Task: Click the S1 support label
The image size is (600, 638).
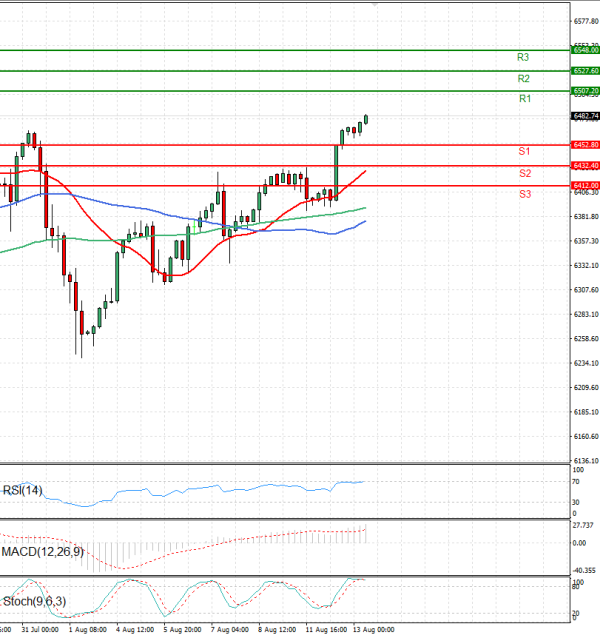Action: (x=524, y=152)
